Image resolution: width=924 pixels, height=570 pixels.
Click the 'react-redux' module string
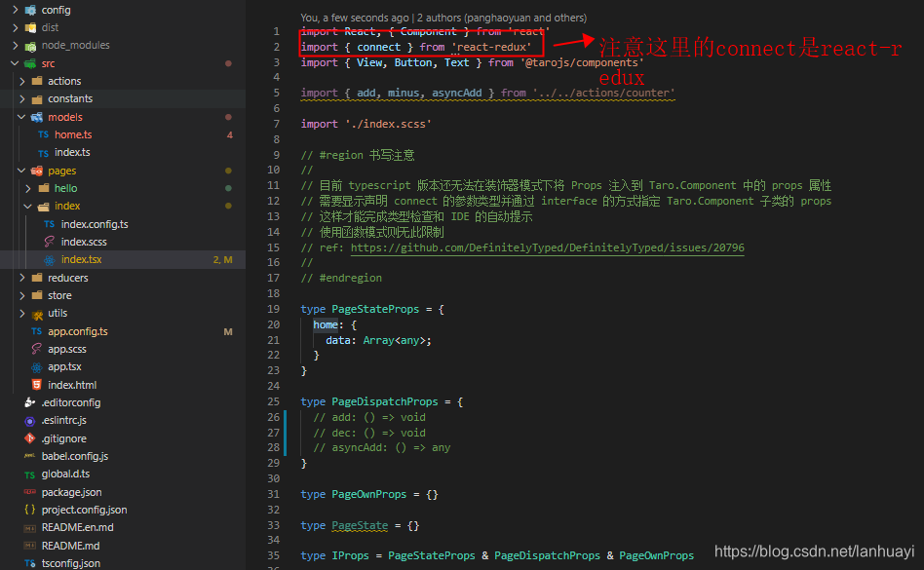(491, 47)
